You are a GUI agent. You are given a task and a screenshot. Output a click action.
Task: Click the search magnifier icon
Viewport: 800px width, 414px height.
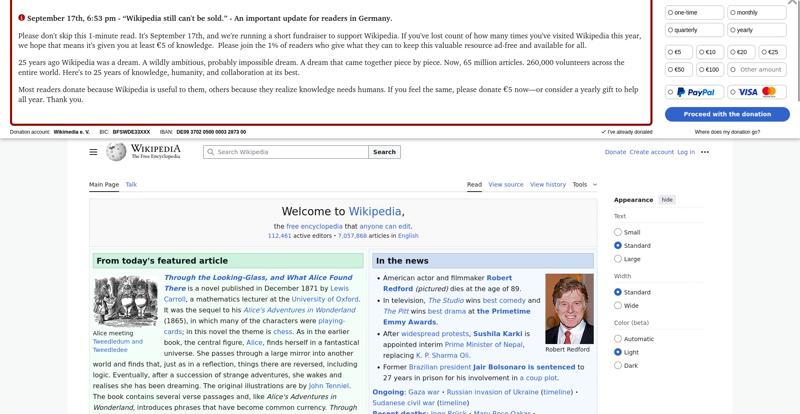tap(211, 152)
